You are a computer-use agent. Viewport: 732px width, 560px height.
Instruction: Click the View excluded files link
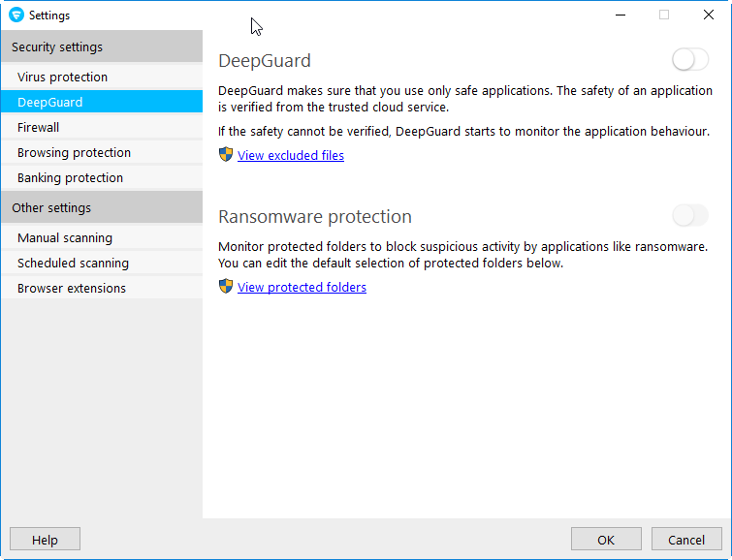(x=291, y=155)
